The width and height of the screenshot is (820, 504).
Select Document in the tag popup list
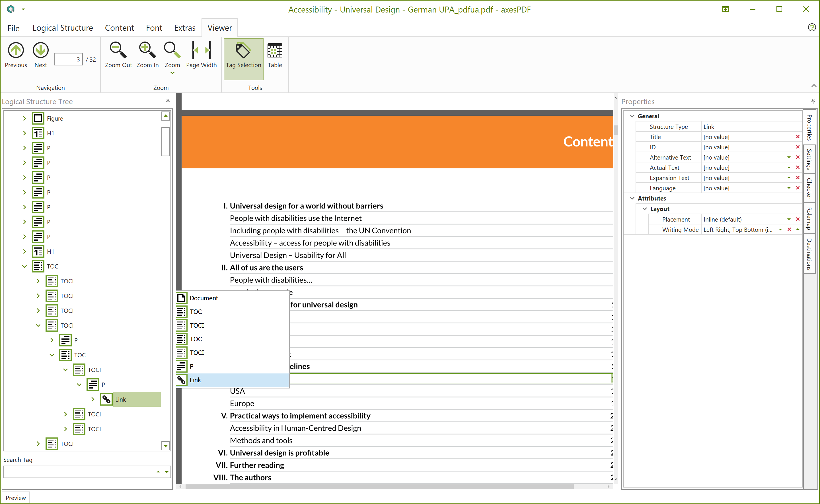pos(204,298)
